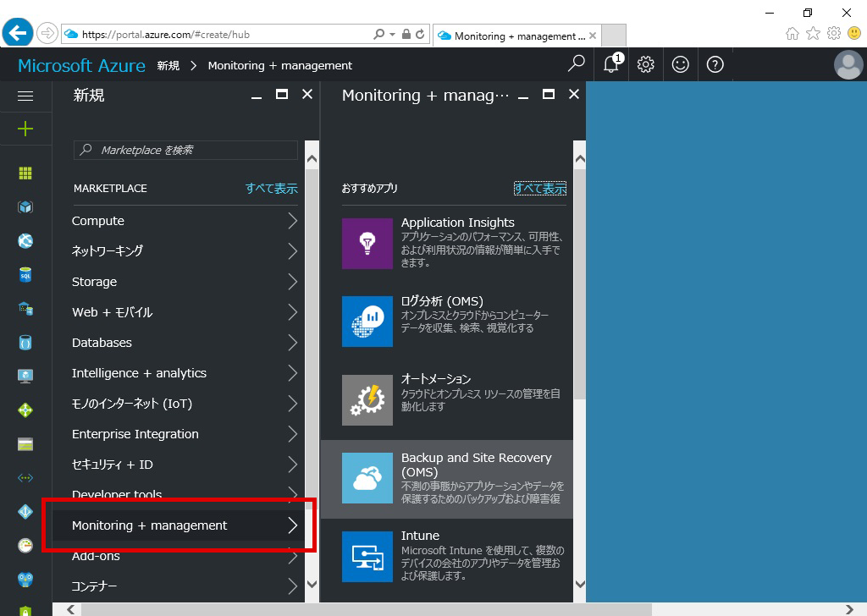The image size is (867, 616).
Task: Open the user account avatar
Action: [848, 64]
